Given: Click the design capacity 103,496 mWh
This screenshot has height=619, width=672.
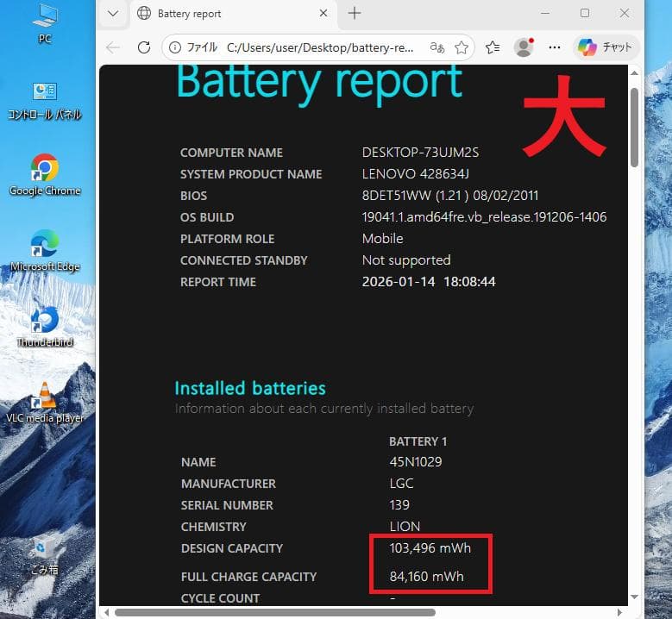Looking at the screenshot, I should pyautogui.click(x=430, y=548).
